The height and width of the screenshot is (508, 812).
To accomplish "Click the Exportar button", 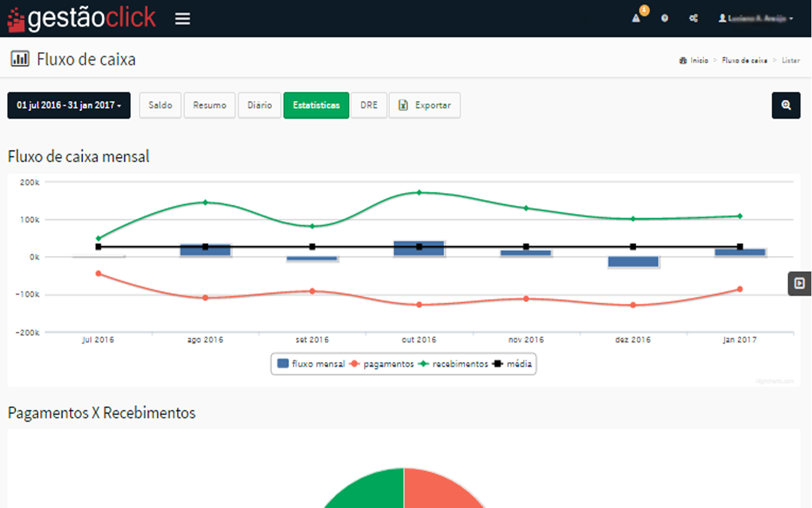I will pyautogui.click(x=424, y=105).
